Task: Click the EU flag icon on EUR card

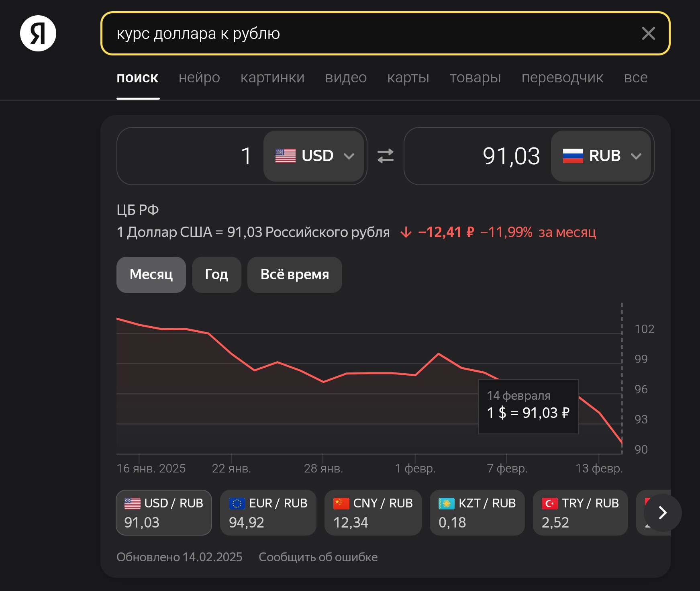Action: [237, 503]
